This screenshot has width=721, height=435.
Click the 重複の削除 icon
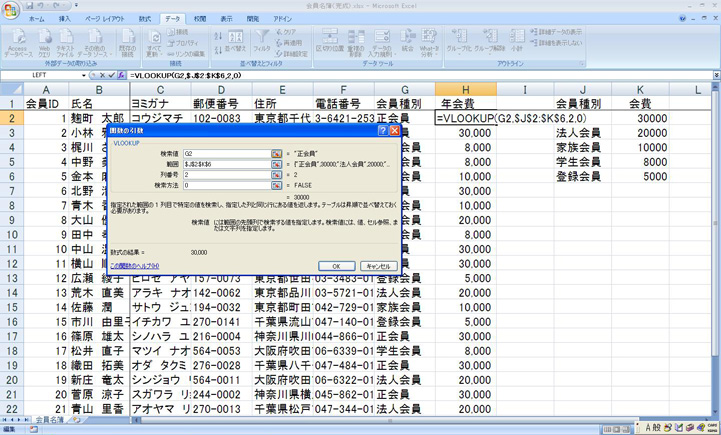[355, 42]
